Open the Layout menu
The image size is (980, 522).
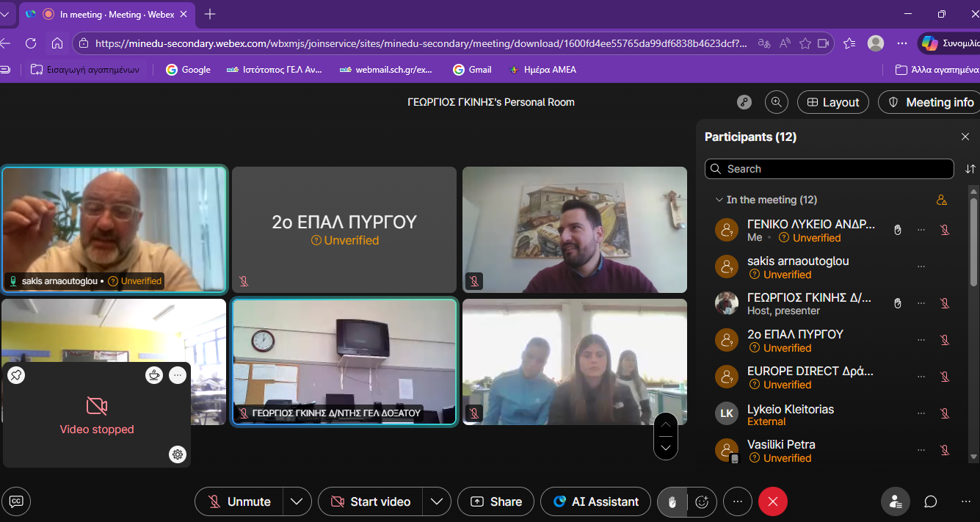(832, 102)
